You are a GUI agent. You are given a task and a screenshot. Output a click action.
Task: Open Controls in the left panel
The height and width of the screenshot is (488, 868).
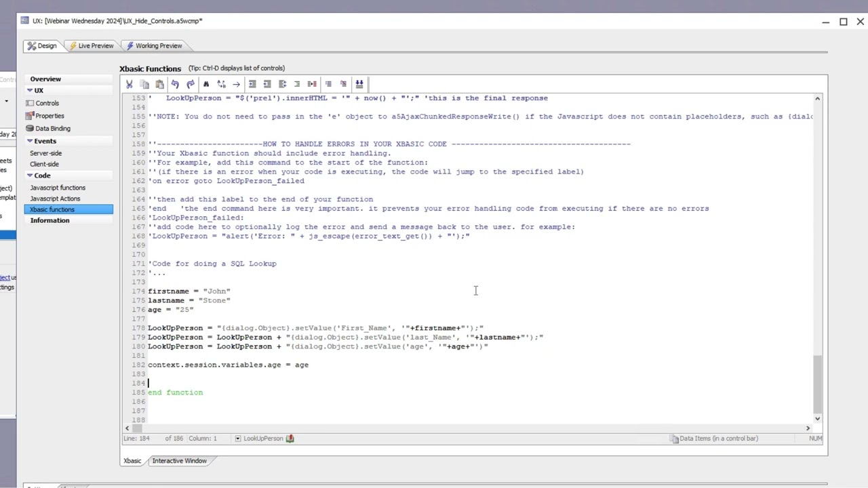pyautogui.click(x=47, y=103)
